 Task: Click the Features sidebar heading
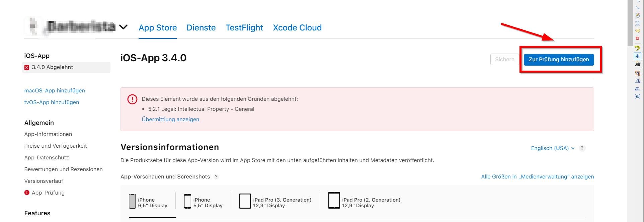click(x=37, y=213)
